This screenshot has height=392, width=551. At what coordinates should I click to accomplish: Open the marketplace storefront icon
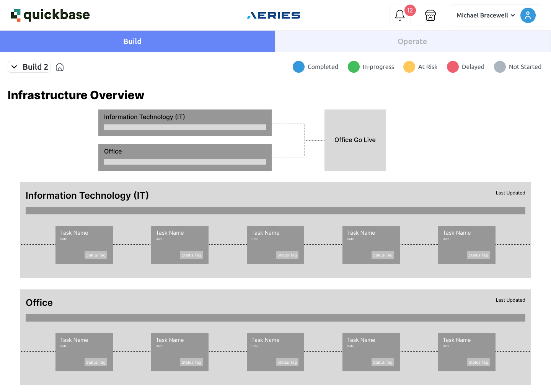pyautogui.click(x=430, y=15)
